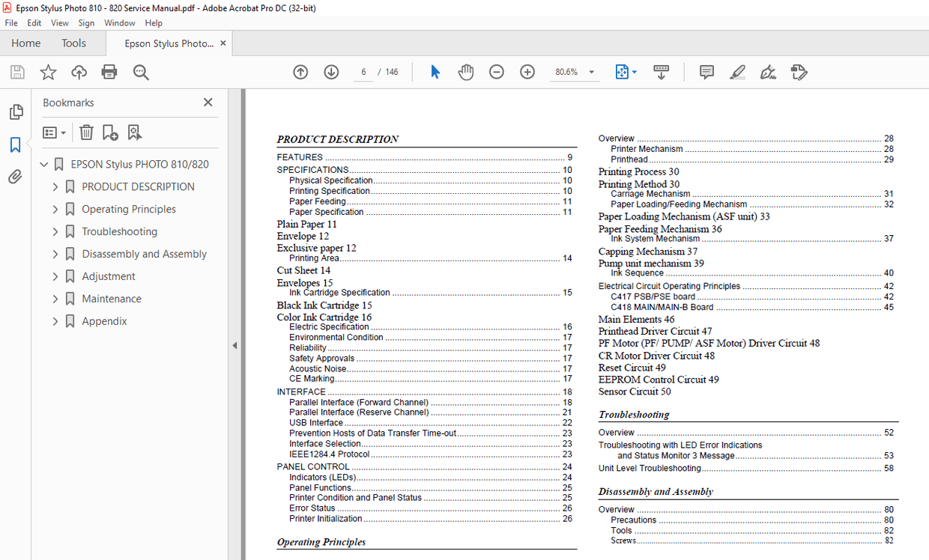This screenshot has height=560, width=929.
Task: Click the page number input field
Action: [x=363, y=71]
